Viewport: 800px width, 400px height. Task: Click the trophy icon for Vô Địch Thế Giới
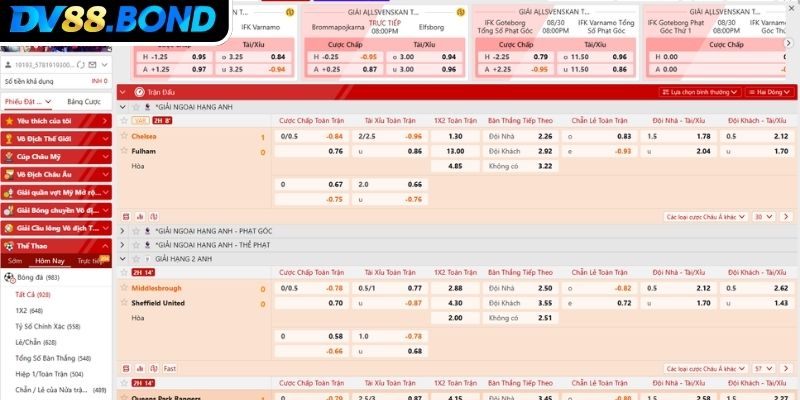9,138
